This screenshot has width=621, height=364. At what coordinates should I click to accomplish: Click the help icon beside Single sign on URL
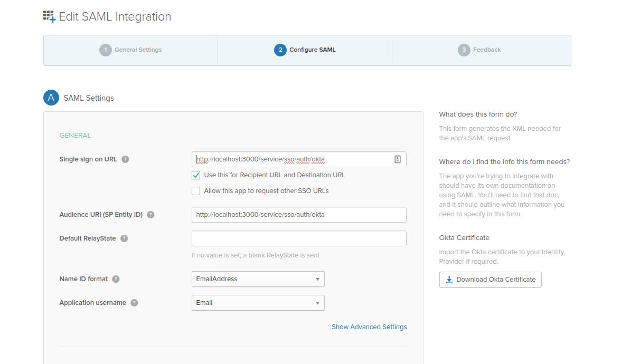pos(126,159)
